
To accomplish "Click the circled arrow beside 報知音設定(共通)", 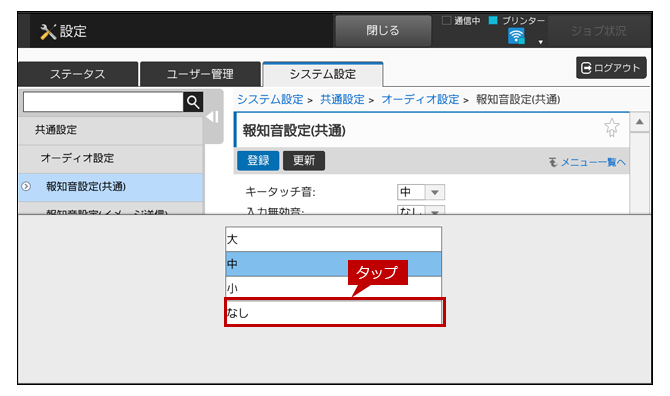I will tap(26, 187).
